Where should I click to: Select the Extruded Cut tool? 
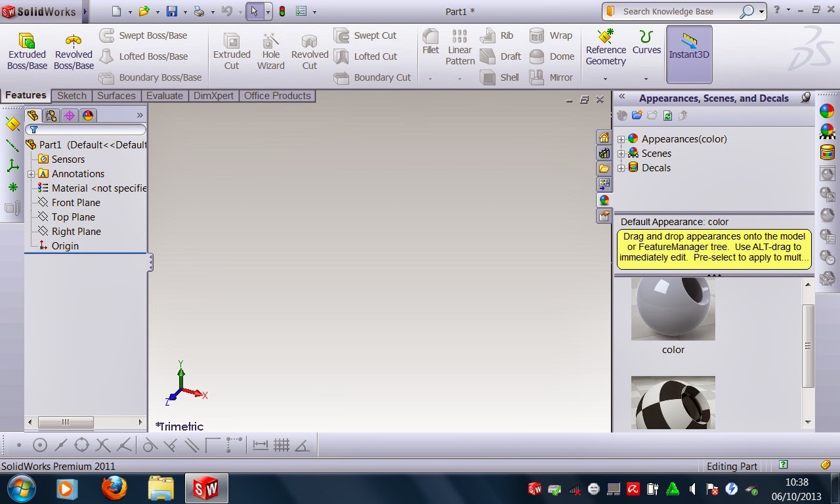coord(232,51)
